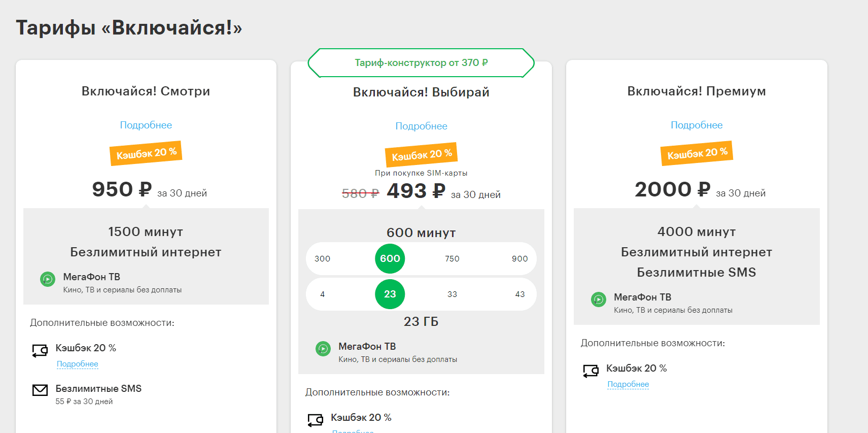Click MegaFon TV icon in Премиум tariff

point(599,299)
